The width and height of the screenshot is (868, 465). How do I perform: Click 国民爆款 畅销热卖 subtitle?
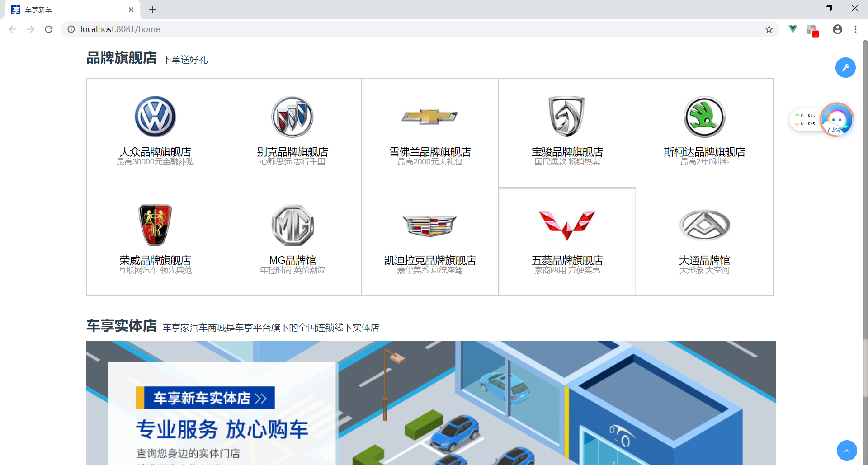click(x=567, y=162)
